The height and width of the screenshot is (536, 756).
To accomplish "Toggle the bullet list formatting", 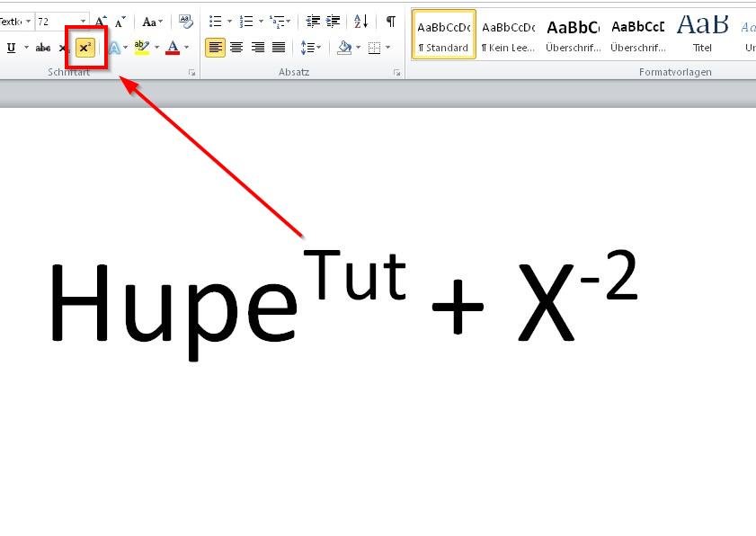I will point(214,20).
